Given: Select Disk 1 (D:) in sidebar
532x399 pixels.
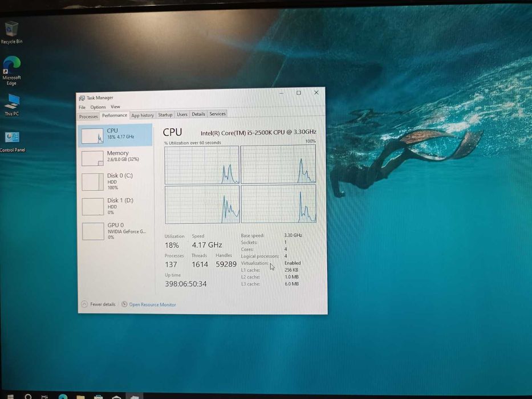Looking at the screenshot, I should click(x=115, y=206).
